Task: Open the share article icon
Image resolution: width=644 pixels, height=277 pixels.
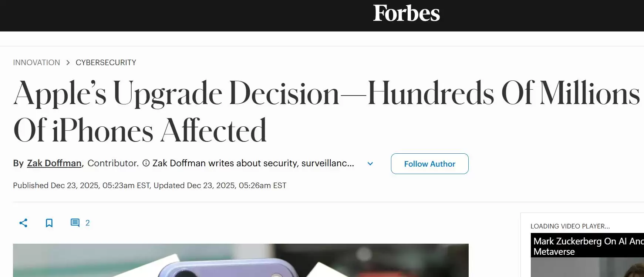Action: coord(23,223)
